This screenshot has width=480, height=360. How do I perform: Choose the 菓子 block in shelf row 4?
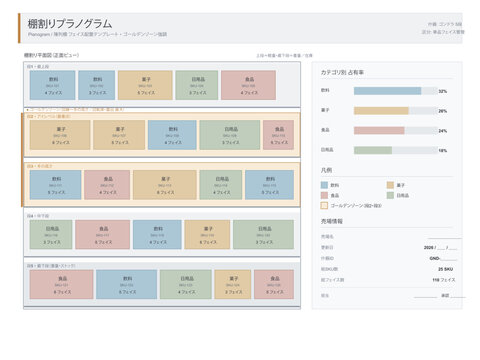point(207,235)
